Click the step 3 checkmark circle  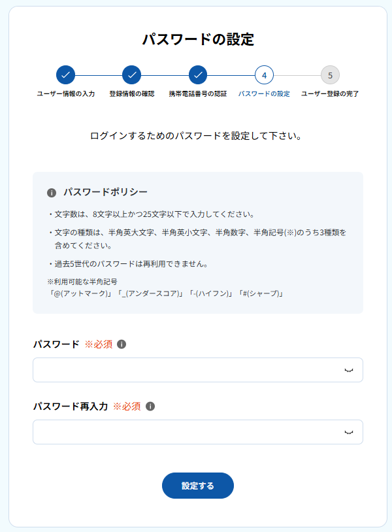point(198,75)
